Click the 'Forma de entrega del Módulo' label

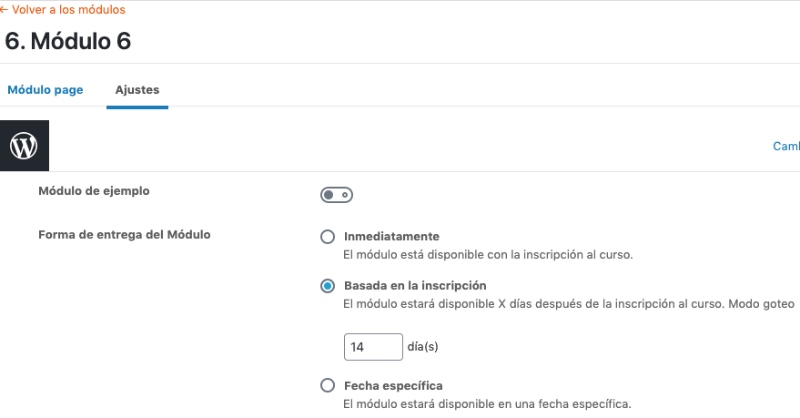click(130, 236)
